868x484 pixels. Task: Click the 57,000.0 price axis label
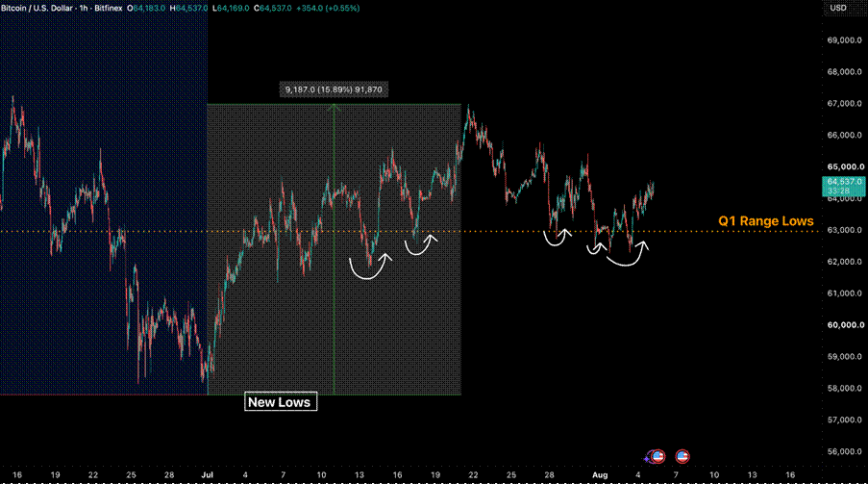pyautogui.click(x=844, y=420)
